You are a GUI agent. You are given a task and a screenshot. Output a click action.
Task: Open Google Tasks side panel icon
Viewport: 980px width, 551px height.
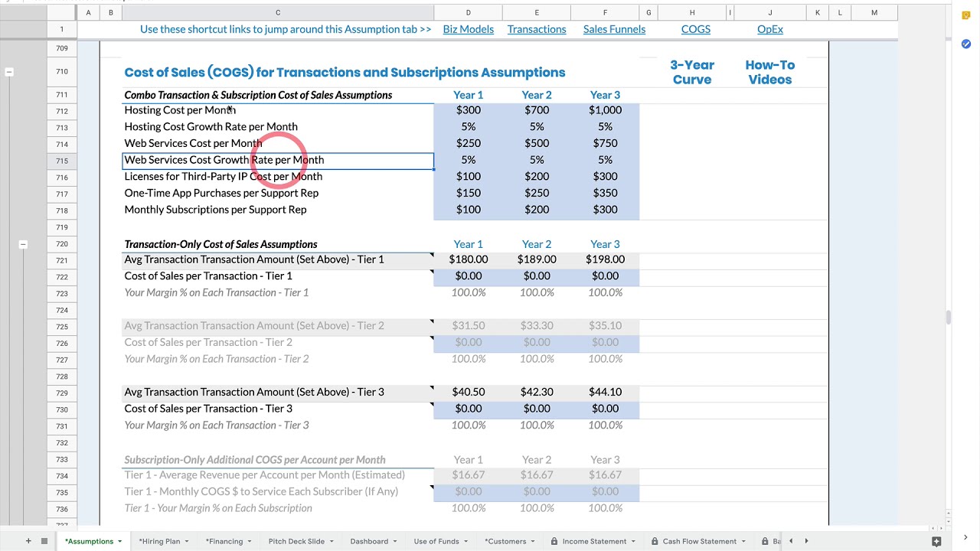pos(966,44)
